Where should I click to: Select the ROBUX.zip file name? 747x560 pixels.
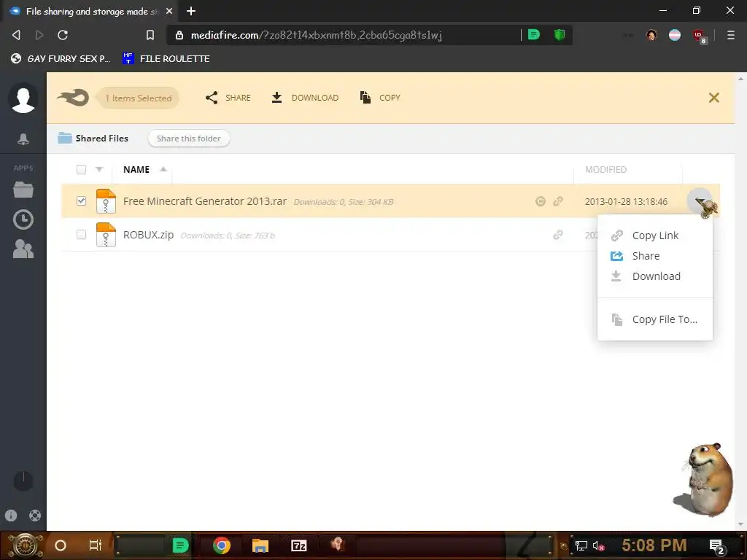(x=148, y=235)
